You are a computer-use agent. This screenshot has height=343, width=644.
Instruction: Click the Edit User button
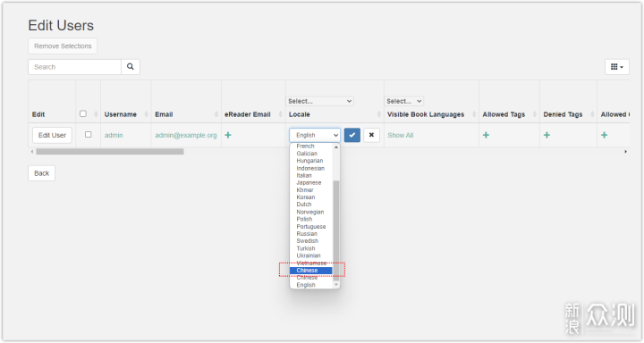coord(52,135)
